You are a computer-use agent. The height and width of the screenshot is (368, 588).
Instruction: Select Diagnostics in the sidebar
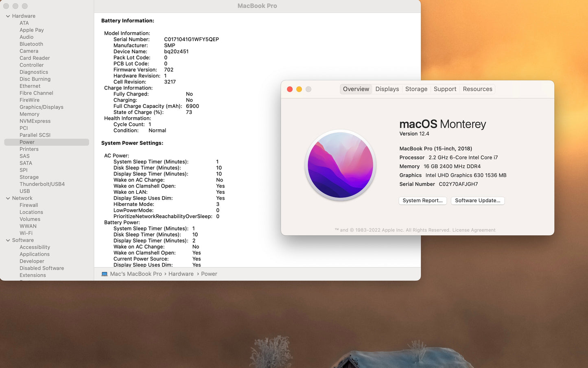(33, 72)
